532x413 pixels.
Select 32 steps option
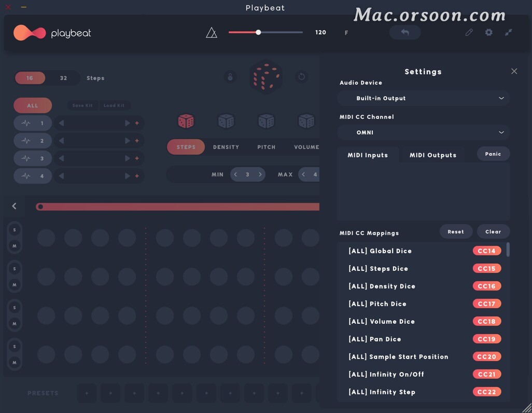pyautogui.click(x=63, y=78)
